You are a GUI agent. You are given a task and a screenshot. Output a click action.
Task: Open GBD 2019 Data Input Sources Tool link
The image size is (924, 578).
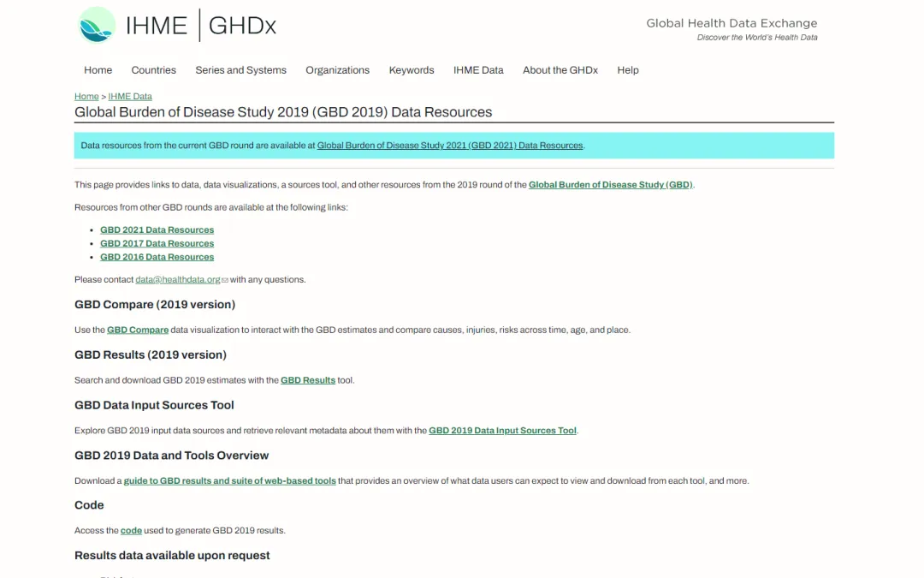503,431
